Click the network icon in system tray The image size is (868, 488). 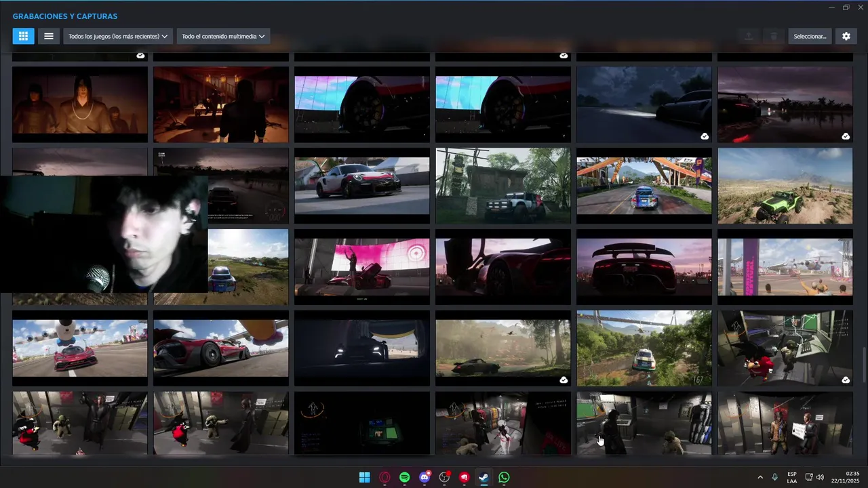[809, 477]
